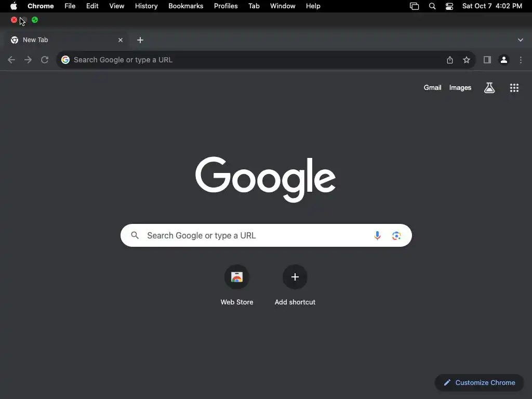Open the Edit menu
The image size is (532, 399).
click(x=92, y=6)
